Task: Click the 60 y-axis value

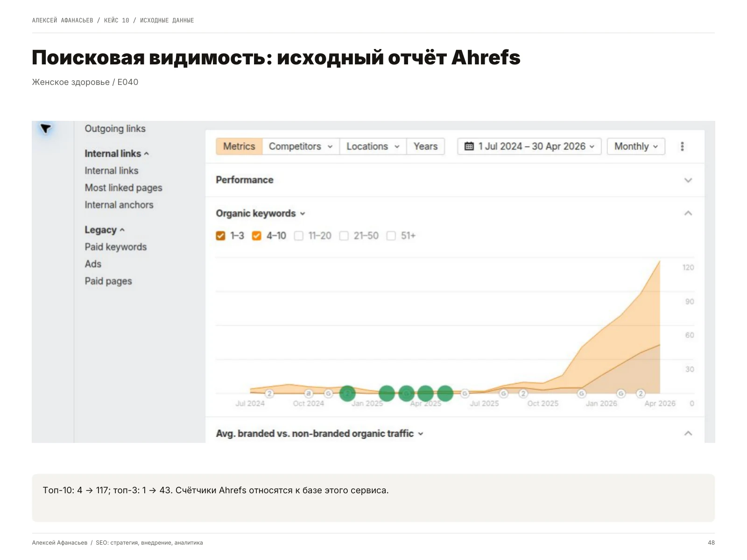Action: click(x=689, y=335)
